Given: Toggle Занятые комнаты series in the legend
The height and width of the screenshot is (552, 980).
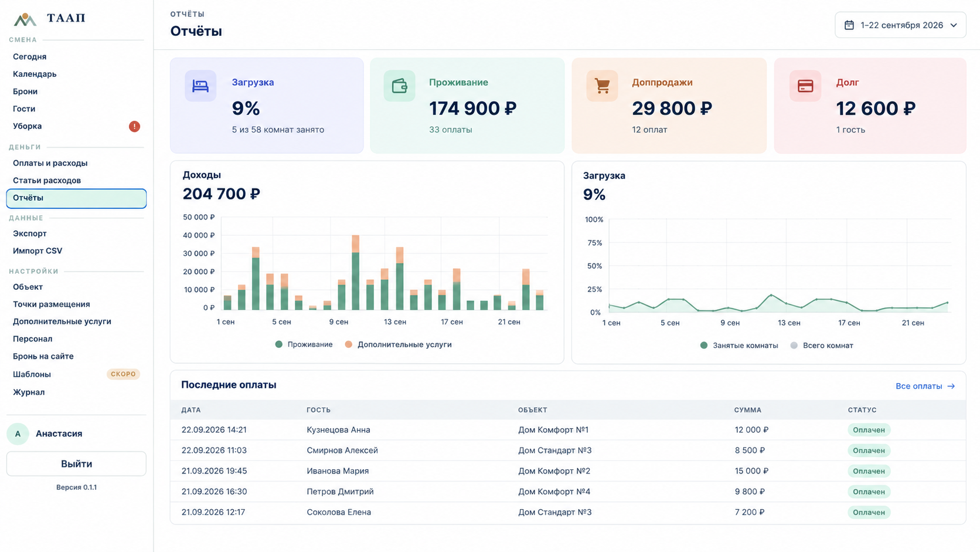Looking at the screenshot, I should [739, 346].
